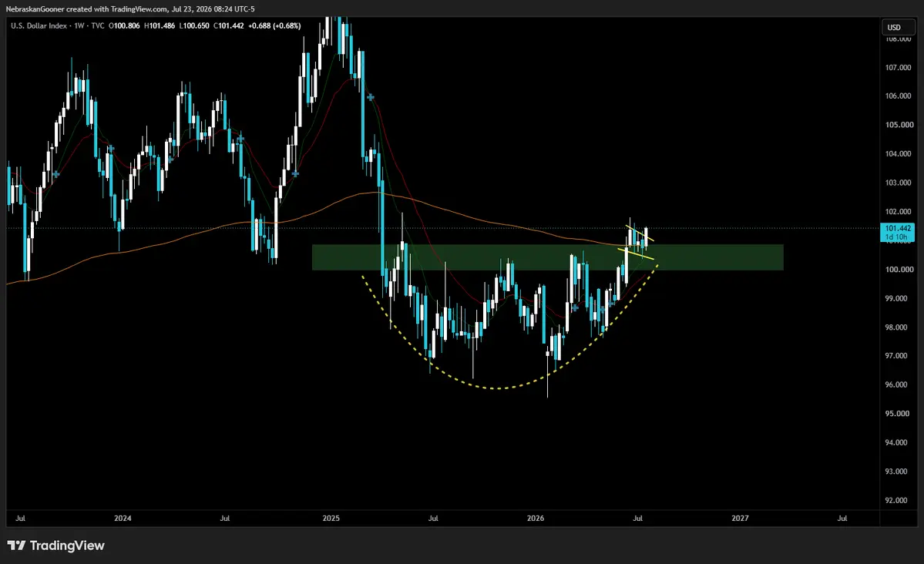Click the U.S. Dollar Index symbol title
This screenshot has width=924, height=564.
(x=39, y=26)
